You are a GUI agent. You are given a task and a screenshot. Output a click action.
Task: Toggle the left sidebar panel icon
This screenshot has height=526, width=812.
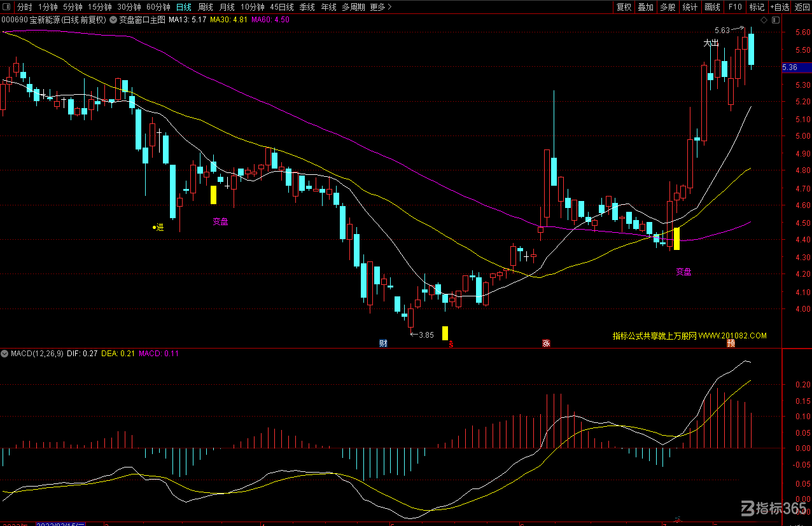point(7,7)
